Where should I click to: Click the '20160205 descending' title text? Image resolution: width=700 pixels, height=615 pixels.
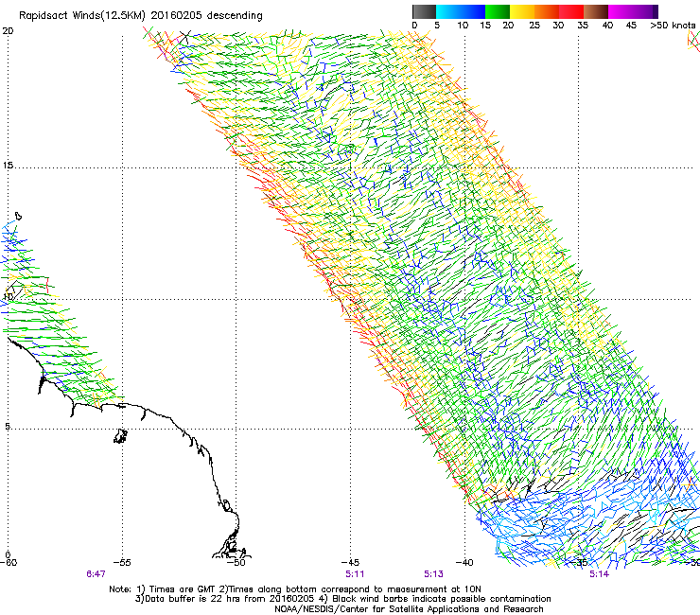(x=206, y=15)
